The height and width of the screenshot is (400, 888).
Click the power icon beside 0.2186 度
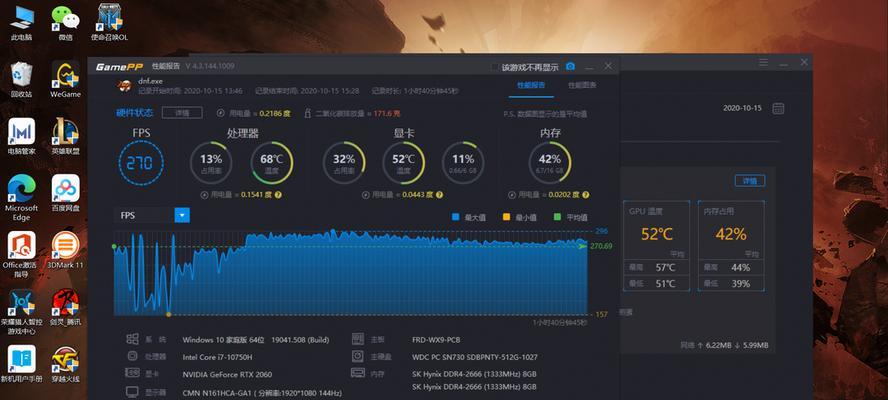click(x=221, y=113)
